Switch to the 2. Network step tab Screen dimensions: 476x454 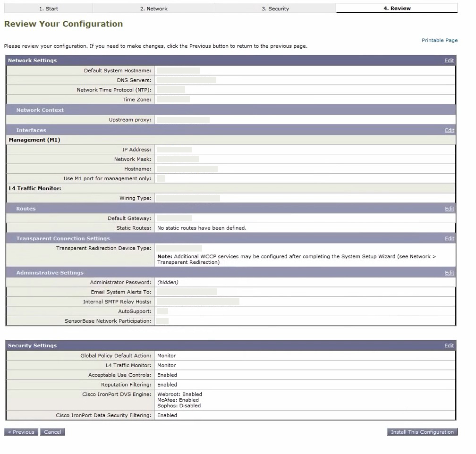tap(153, 8)
